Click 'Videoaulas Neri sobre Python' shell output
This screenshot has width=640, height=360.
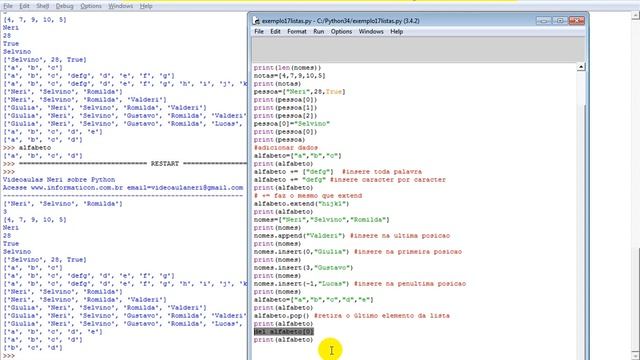59,180
